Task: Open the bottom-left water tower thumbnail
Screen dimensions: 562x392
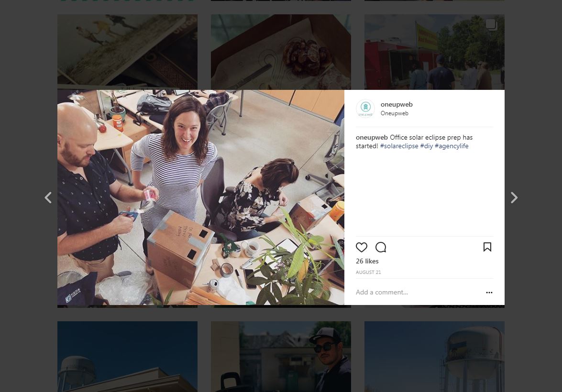Action: [x=127, y=357]
